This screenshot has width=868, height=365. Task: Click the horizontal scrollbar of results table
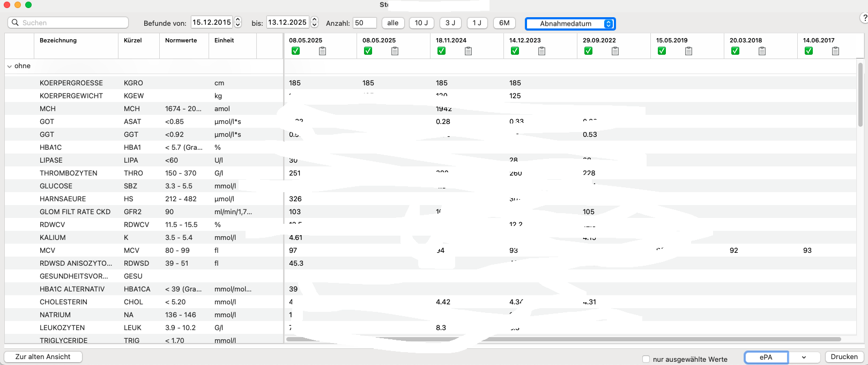(563, 339)
